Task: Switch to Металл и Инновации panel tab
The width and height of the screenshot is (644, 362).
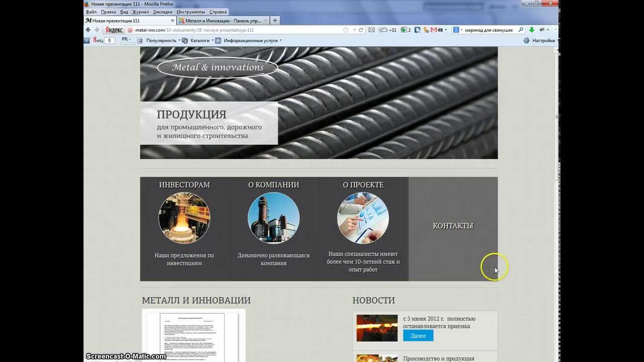Action: 223,21
